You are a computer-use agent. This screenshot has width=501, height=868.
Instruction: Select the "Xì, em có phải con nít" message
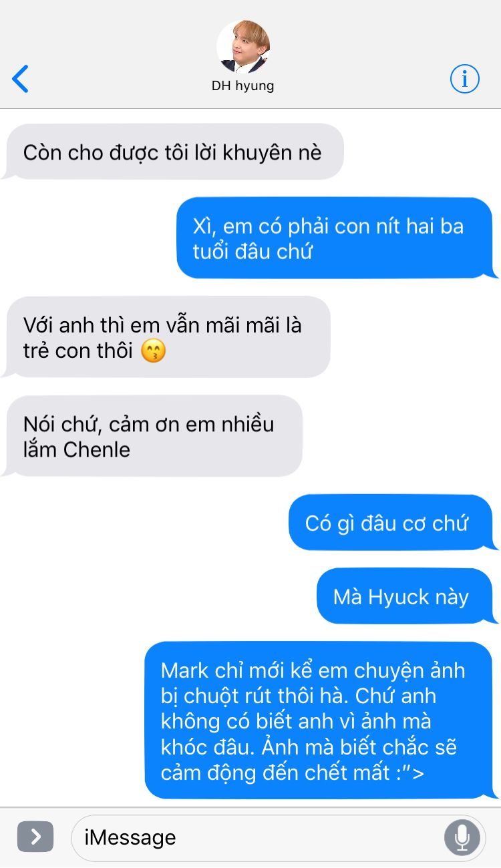[x=337, y=238]
